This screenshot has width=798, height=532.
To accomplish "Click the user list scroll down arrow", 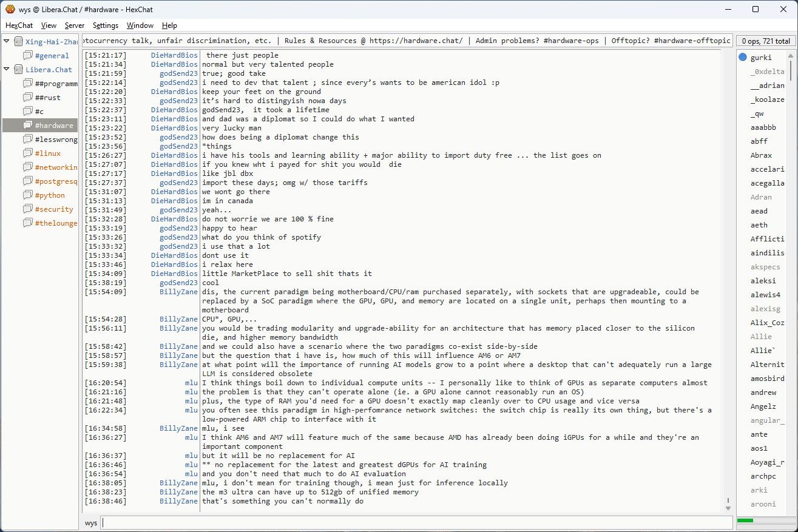I will click(x=791, y=508).
